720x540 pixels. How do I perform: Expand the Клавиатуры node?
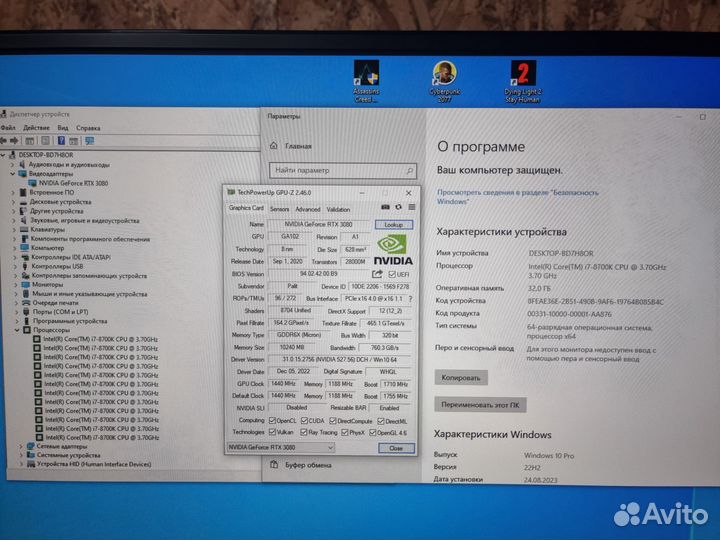(x=14, y=229)
